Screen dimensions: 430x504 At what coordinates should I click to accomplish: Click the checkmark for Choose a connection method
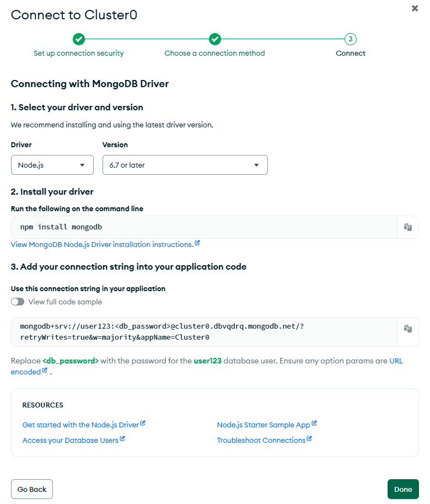click(x=214, y=39)
